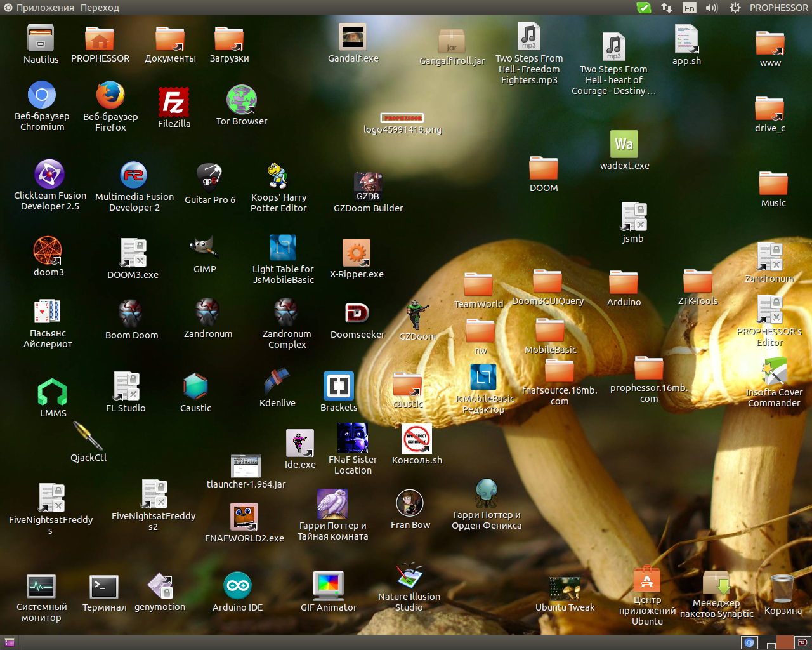
Task: Click the show desktop button in bottom panel
Action: [x=10, y=642]
